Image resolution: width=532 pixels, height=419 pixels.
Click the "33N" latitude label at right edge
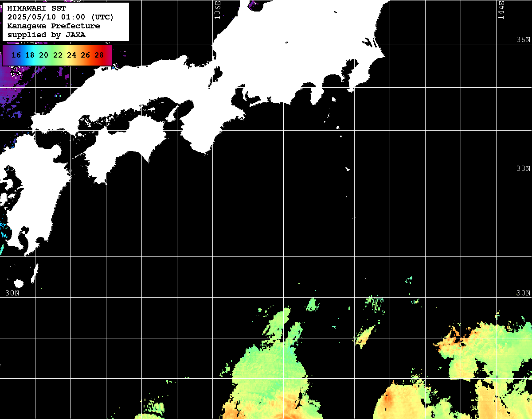pyautogui.click(x=523, y=169)
